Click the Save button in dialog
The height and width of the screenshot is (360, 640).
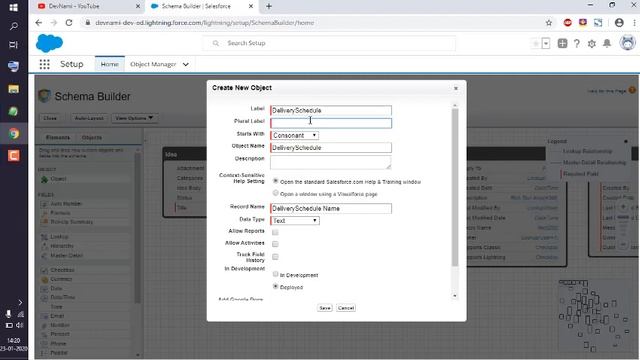coord(325,308)
